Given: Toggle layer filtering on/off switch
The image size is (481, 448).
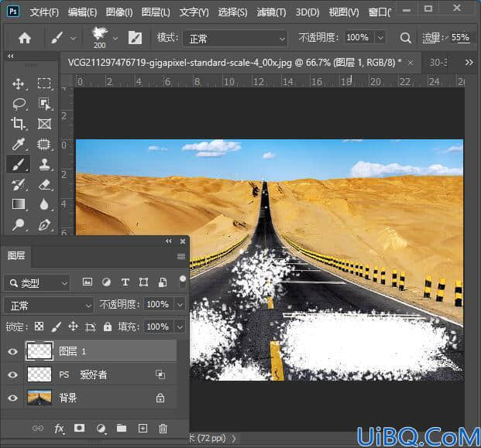Looking at the screenshot, I should click(183, 282).
